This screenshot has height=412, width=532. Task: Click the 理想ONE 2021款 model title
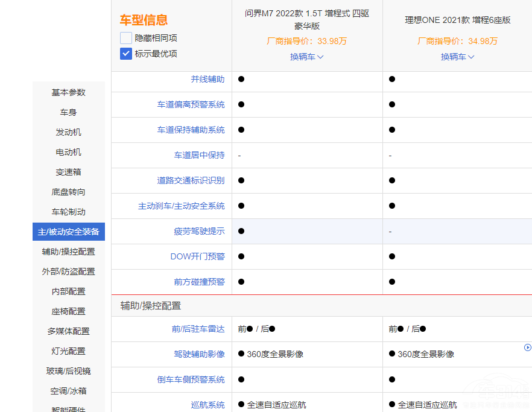457,20
